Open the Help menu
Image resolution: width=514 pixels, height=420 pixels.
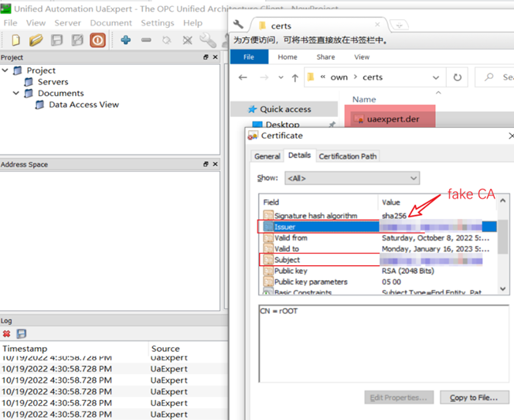click(x=192, y=23)
